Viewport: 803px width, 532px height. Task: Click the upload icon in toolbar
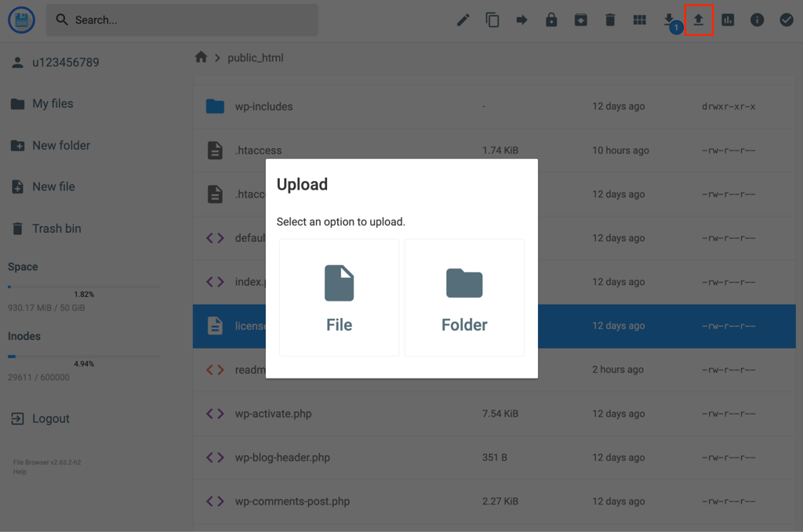[x=699, y=20]
